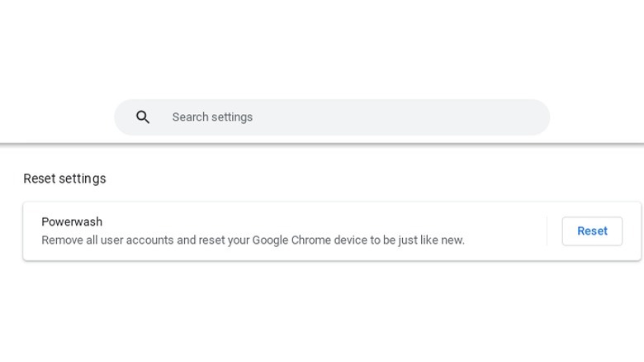
Task: Click the search icon left of Search settings
Action: [x=143, y=117]
